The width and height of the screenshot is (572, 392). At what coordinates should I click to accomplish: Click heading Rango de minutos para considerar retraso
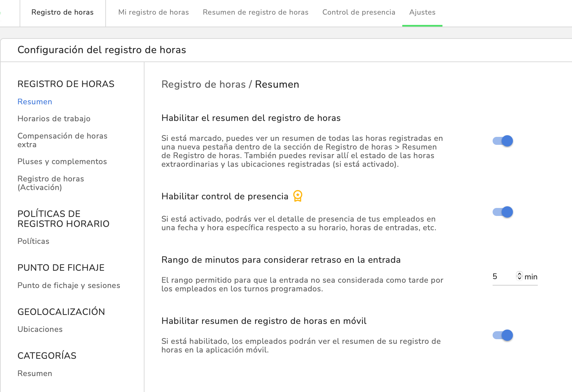coord(281,260)
